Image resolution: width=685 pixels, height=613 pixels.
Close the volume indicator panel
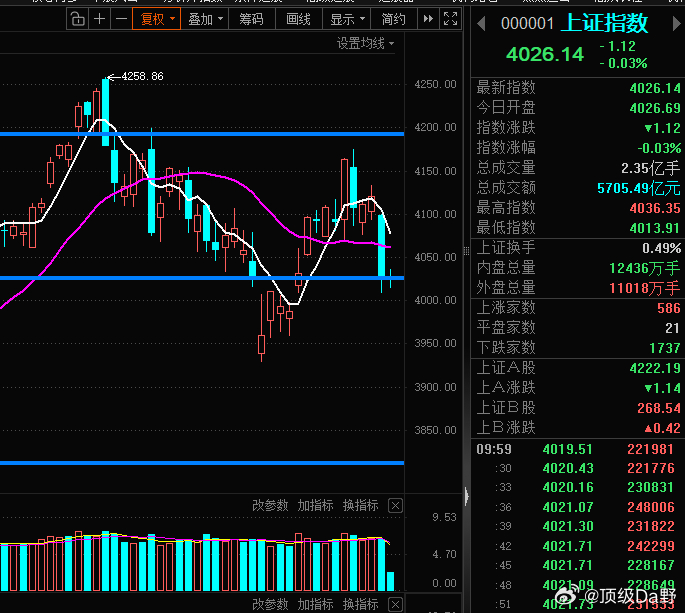(x=395, y=506)
